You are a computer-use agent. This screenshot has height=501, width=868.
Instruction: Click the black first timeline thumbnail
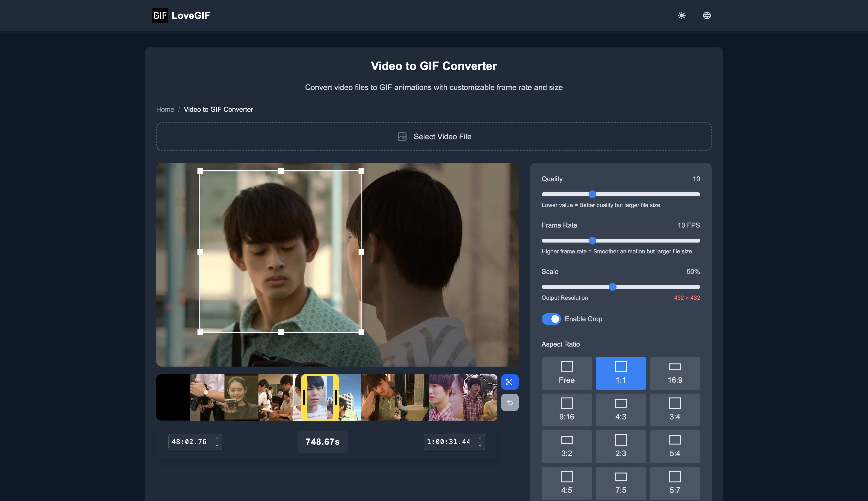pos(173,397)
